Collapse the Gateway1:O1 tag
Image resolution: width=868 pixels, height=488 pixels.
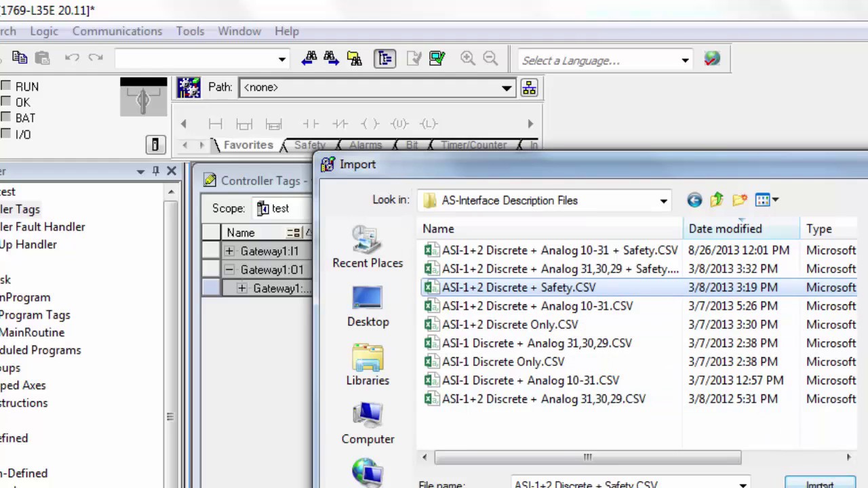point(229,270)
